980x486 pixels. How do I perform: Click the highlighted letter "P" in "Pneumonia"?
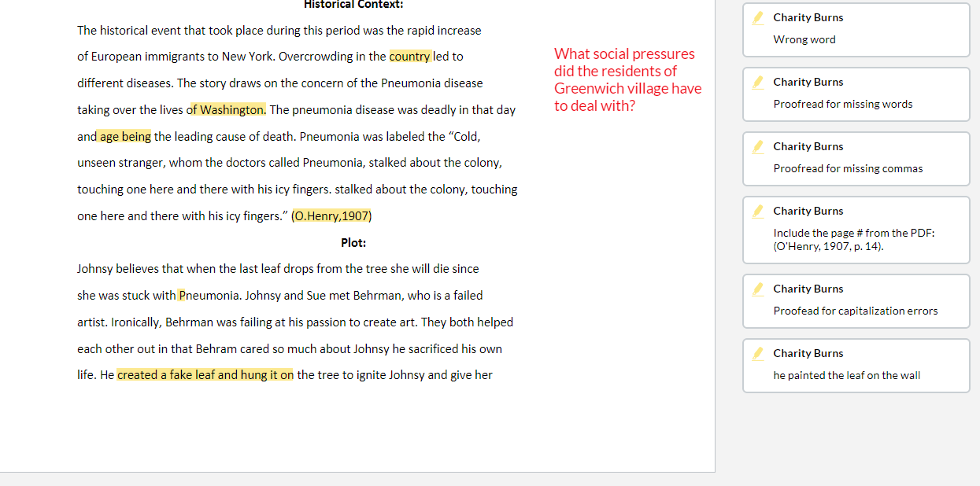pos(183,296)
